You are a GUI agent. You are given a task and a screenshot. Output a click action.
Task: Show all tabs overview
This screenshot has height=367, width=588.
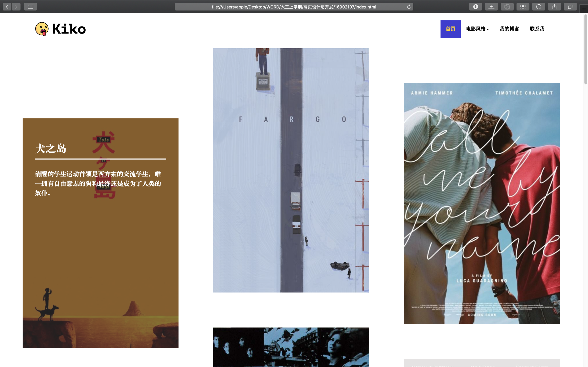(x=570, y=7)
